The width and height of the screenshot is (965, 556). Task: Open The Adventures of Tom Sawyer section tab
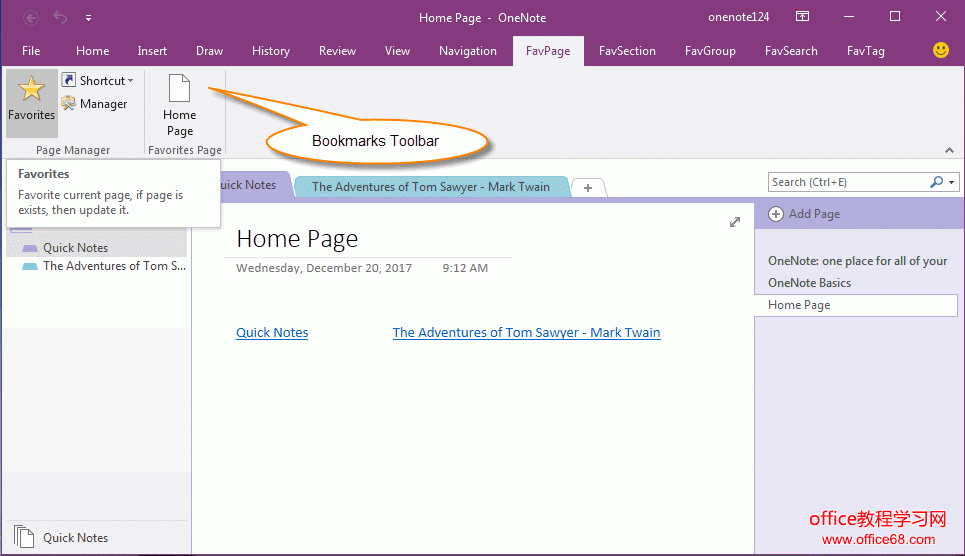(x=431, y=187)
